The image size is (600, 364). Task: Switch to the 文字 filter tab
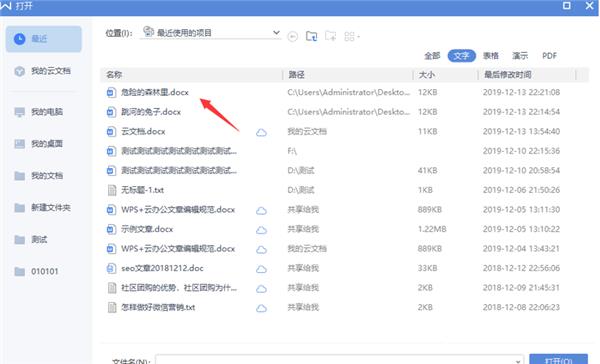(x=461, y=56)
